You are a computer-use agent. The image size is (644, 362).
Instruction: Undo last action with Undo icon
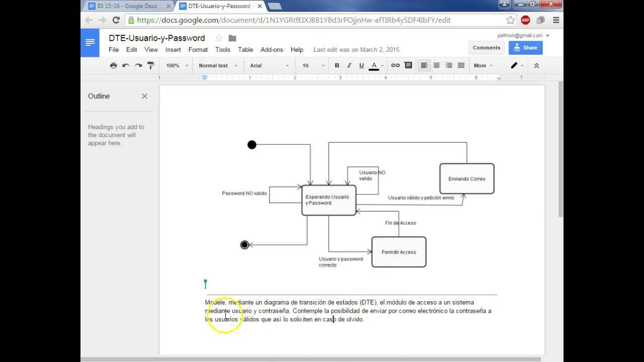[126, 65]
